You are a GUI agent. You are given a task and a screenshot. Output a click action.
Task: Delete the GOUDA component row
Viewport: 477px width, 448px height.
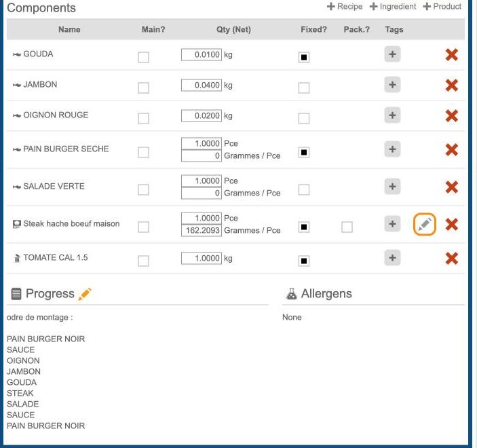point(452,55)
